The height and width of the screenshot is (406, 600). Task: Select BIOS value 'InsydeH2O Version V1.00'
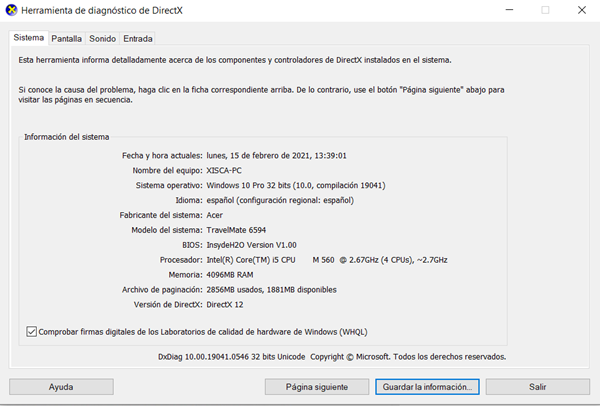[251, 245]
